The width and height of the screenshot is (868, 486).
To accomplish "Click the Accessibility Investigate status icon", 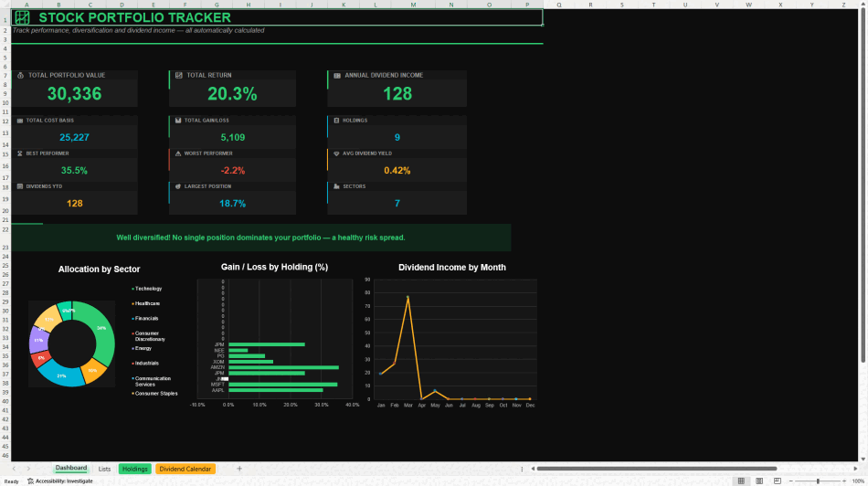I will pyautogui.click(x=30, y=481).
